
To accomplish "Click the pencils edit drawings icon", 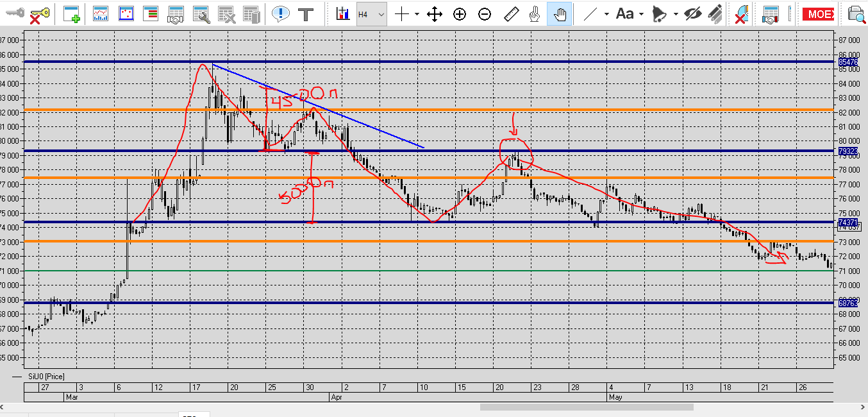I will 716,13.
